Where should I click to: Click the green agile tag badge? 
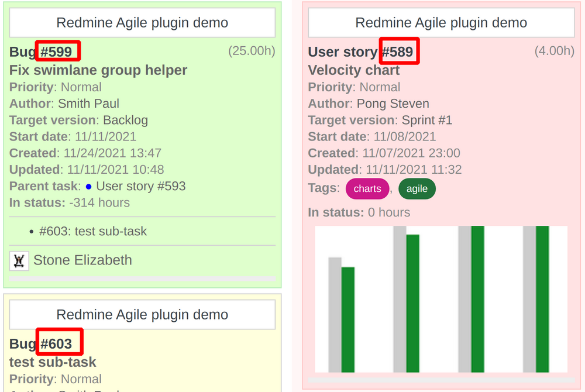(x=417, y=188)
